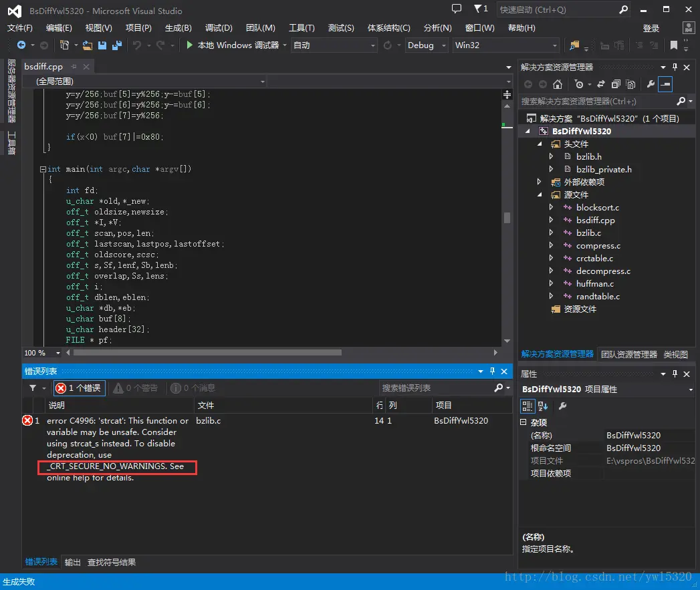Close the bsdiff.cpp tab
Image resolution: width=700 pixels, height=590 pixels.
[x=86, y=67]
